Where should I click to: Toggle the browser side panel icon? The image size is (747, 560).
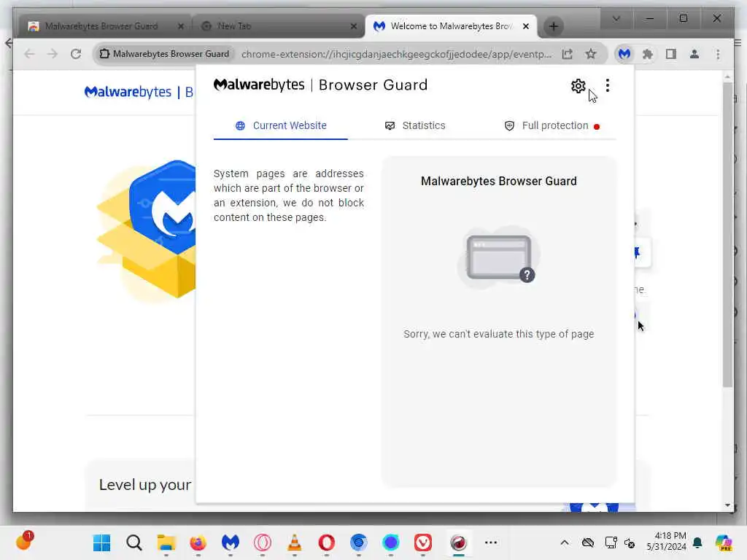click(671, 54)
